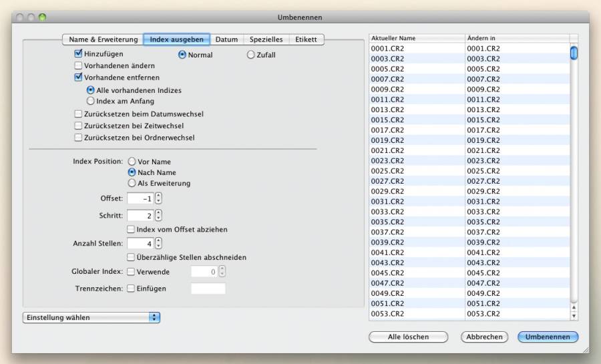Select the Index ausgeben tab
Viewport: 601px width, 364px height.
point(176,39)
